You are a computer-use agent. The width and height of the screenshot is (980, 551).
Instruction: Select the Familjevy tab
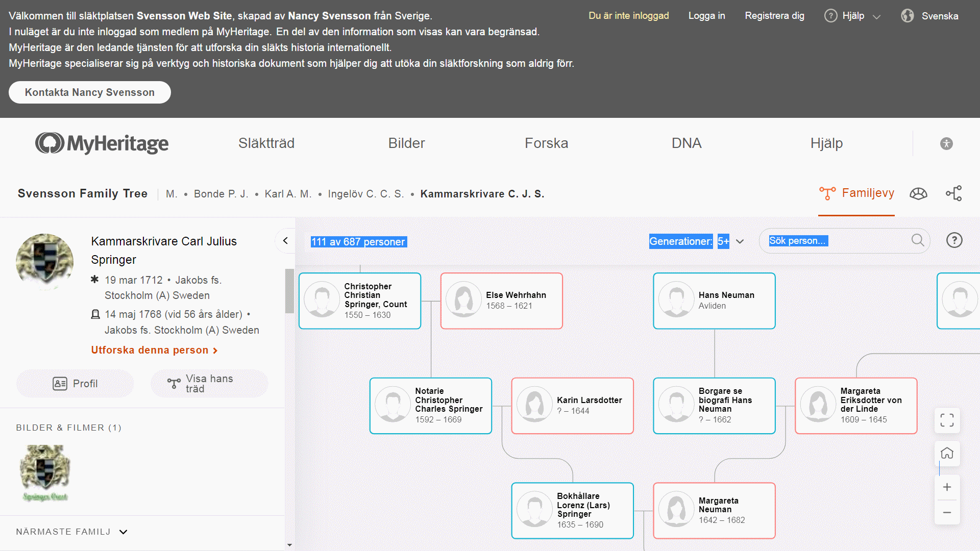[856, 193]
